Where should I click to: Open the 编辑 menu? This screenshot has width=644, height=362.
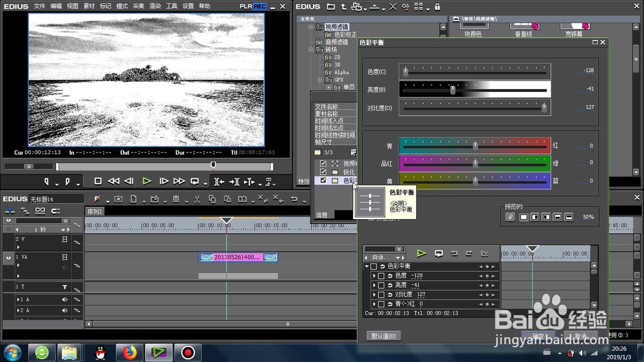[56, 6]
